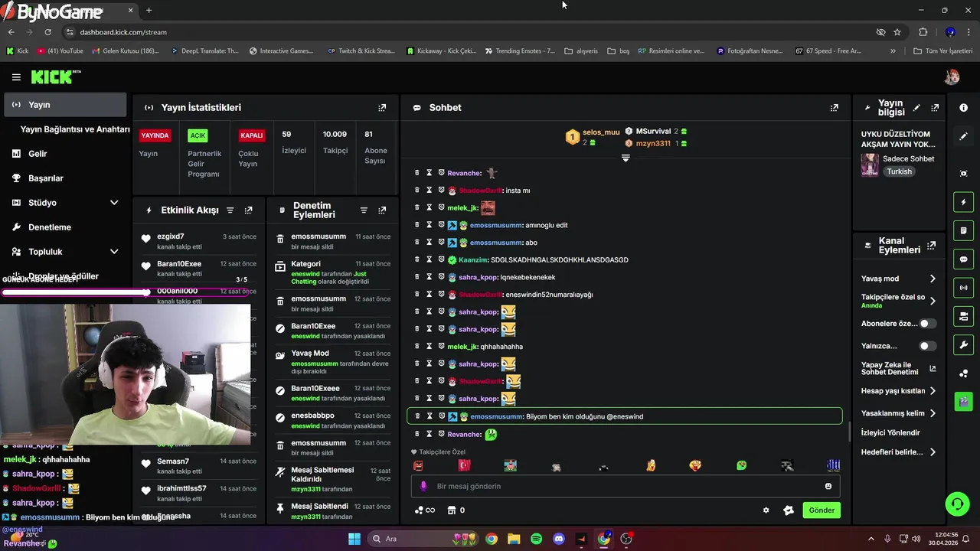980x551 pixels.
Task: Click the chat bubble sidebar icon
Action: pyautogui.click(x=964, y=259)
